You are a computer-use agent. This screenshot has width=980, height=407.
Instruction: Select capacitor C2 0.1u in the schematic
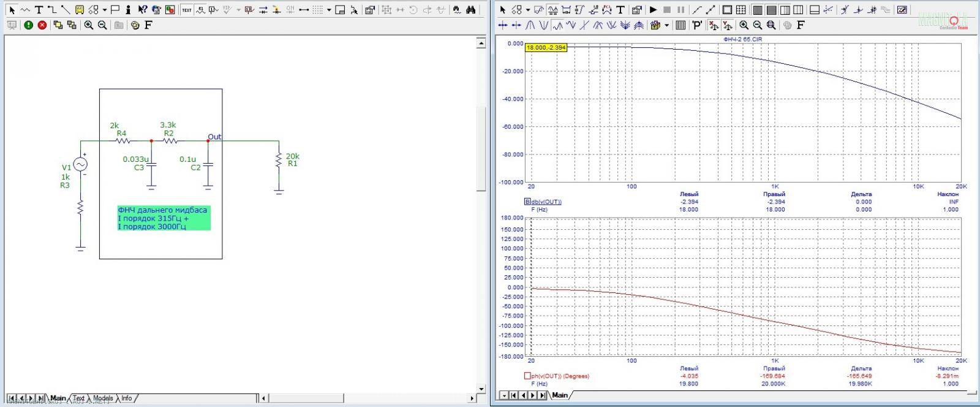click(x=208, y=165)
